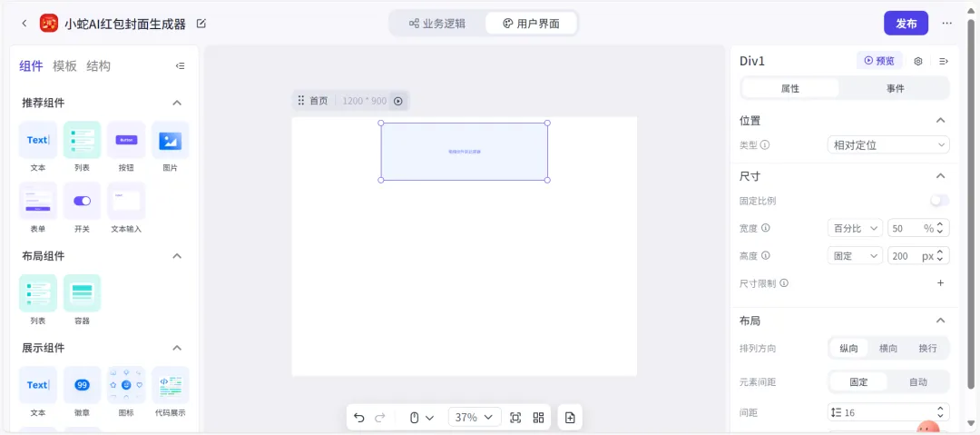Select the 文本 component under 展示组件
The width and height of the screenshot is (980, 435).
(x=37, y=385)
